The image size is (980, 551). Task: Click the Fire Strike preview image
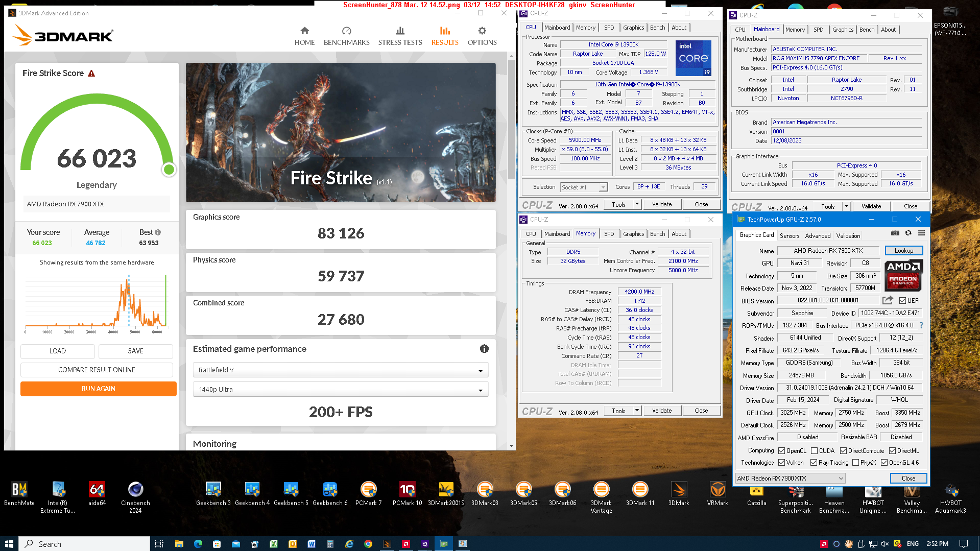[x=341, y=132]
